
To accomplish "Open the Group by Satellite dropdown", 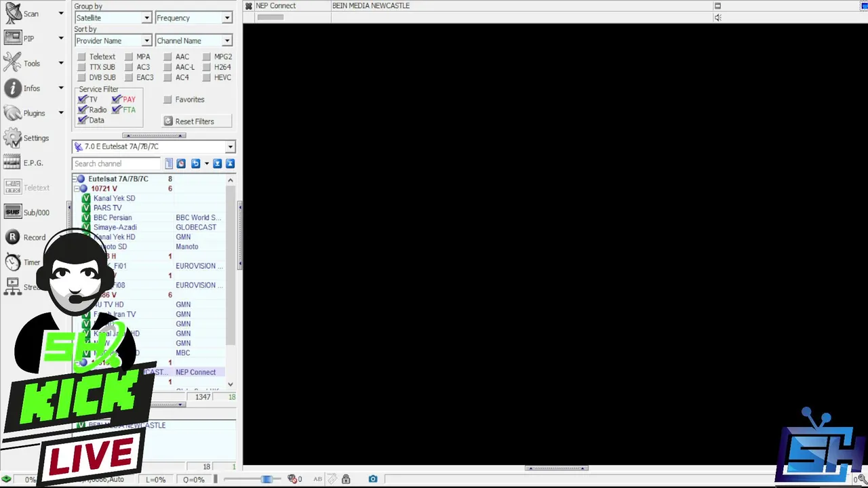I will (113, 18).
